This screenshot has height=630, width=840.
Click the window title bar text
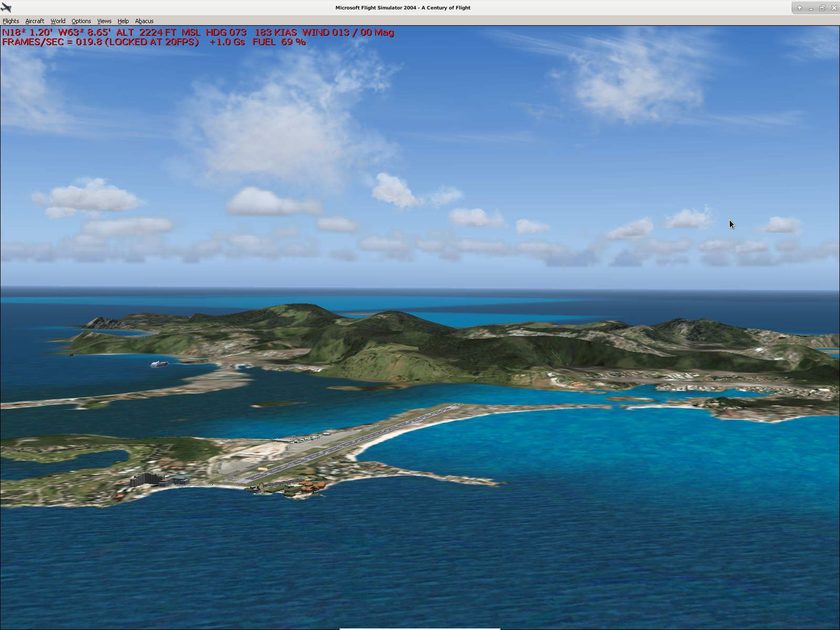(403, 8)
